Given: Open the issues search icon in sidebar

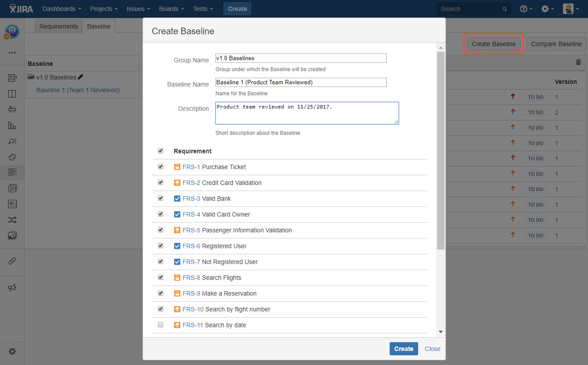Looking at the screenshot, I should point(12,141).
